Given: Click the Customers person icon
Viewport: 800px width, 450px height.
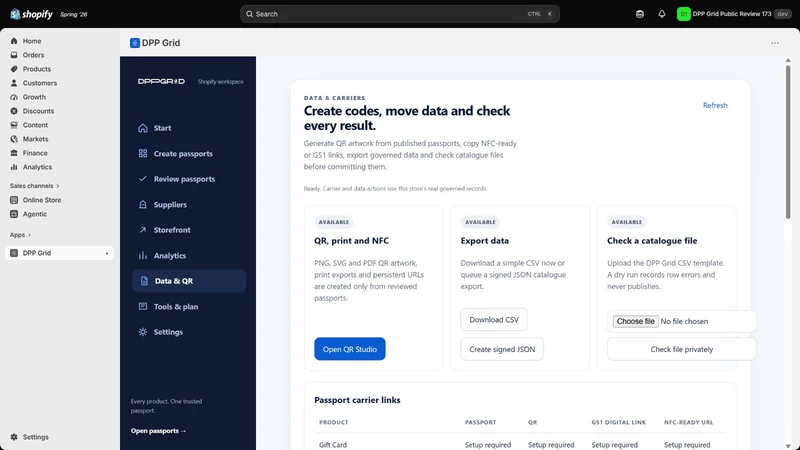Looking at the screenshot, I should (x=14, y=83).
